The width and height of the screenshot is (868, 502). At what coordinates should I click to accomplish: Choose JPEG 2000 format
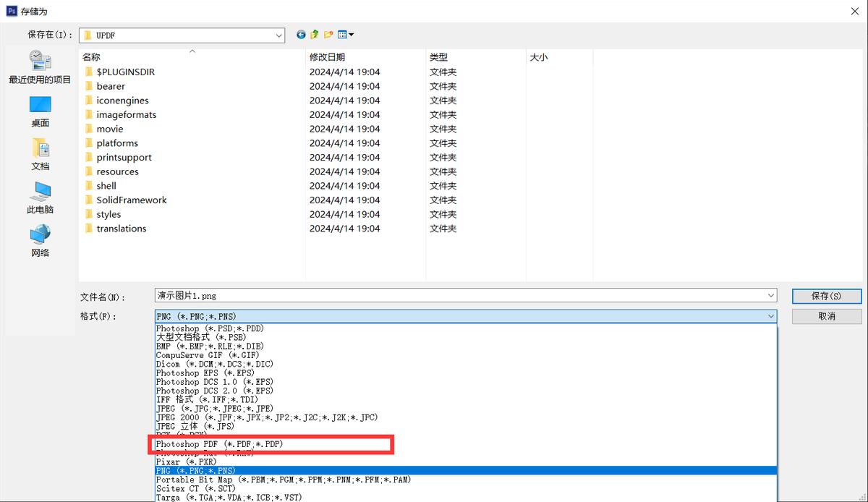(x=466, y=417)
